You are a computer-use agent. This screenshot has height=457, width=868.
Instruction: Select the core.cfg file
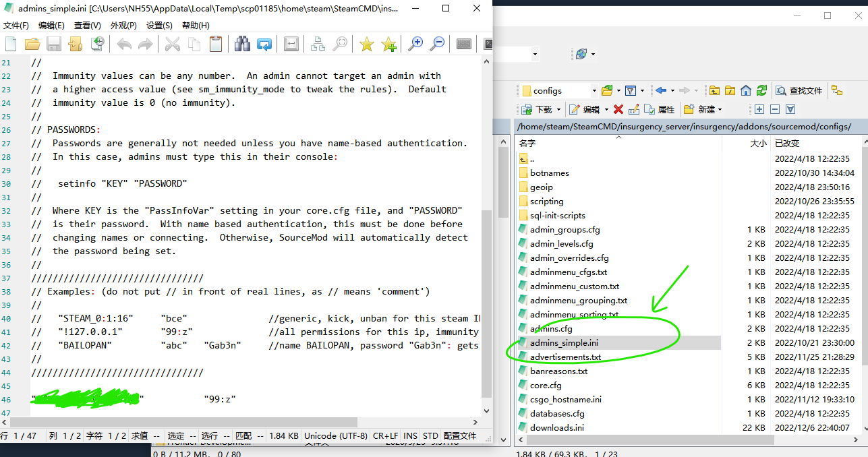(546, 386)
